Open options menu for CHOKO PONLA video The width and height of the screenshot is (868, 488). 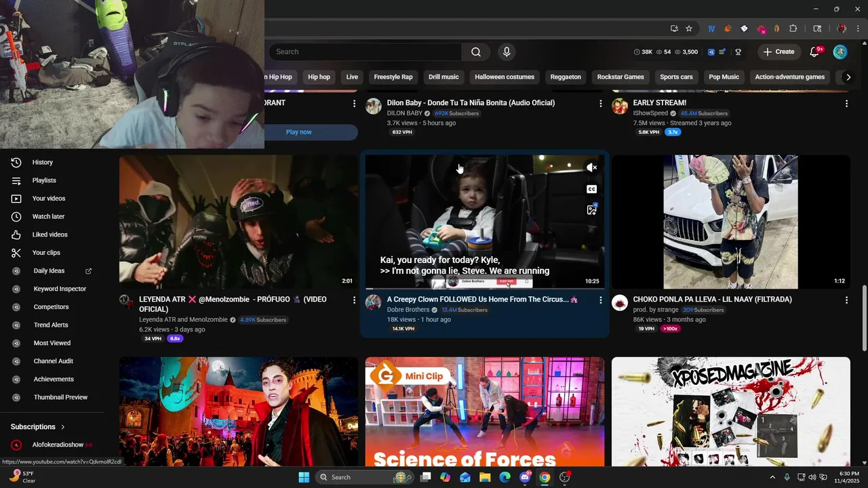pyautogui.click(x=846, y=300)
